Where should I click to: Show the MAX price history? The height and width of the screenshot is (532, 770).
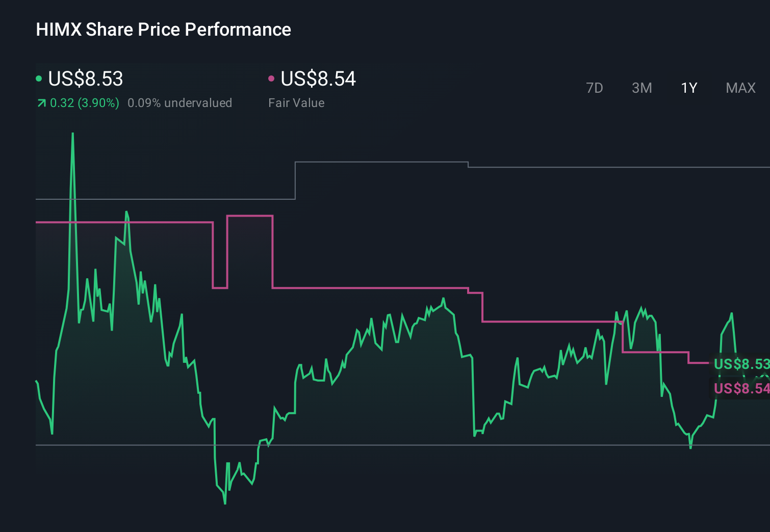pos(740,88)
